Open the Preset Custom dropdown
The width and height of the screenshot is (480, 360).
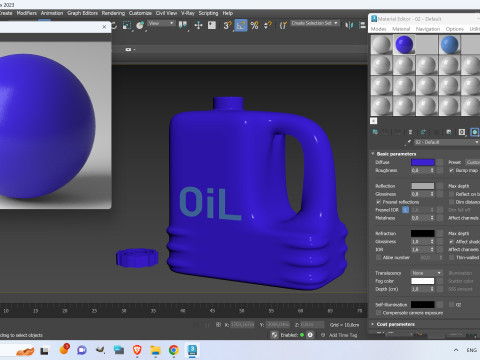(x=473, y=162)
